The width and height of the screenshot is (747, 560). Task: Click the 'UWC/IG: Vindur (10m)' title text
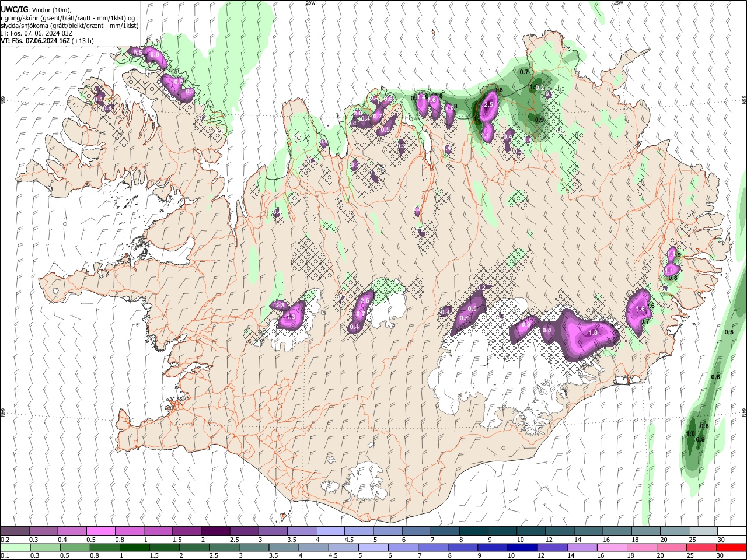coord(36,10)
